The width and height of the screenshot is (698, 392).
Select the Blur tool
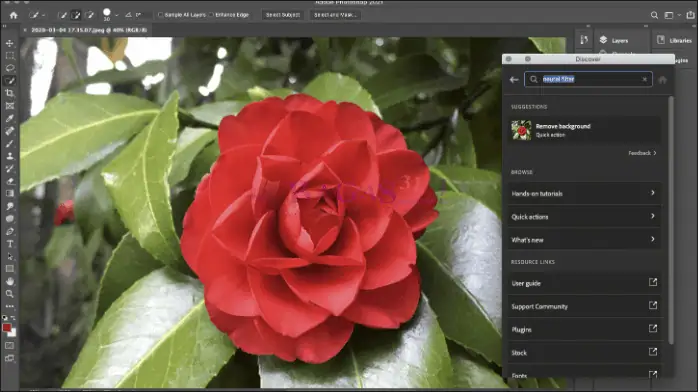pos(9,218)
